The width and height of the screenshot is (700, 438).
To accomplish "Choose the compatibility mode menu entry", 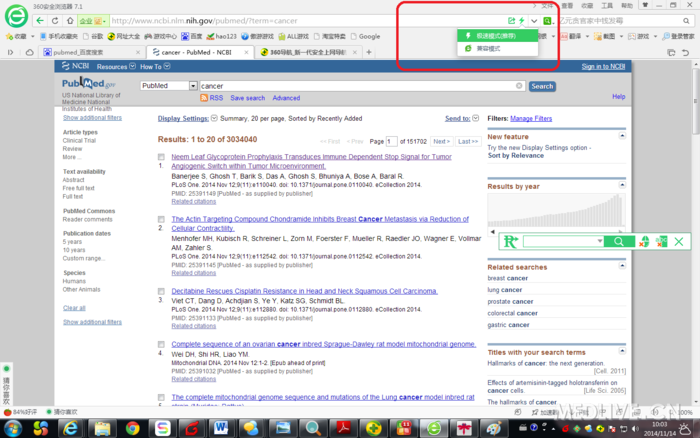I will click(x=497, y=48).
